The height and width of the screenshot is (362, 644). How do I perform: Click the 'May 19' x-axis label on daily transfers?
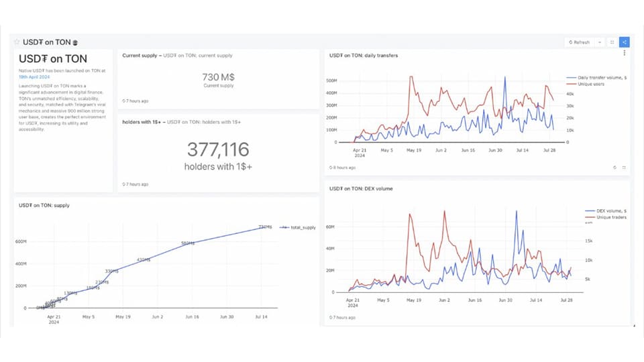coord(414,150)
